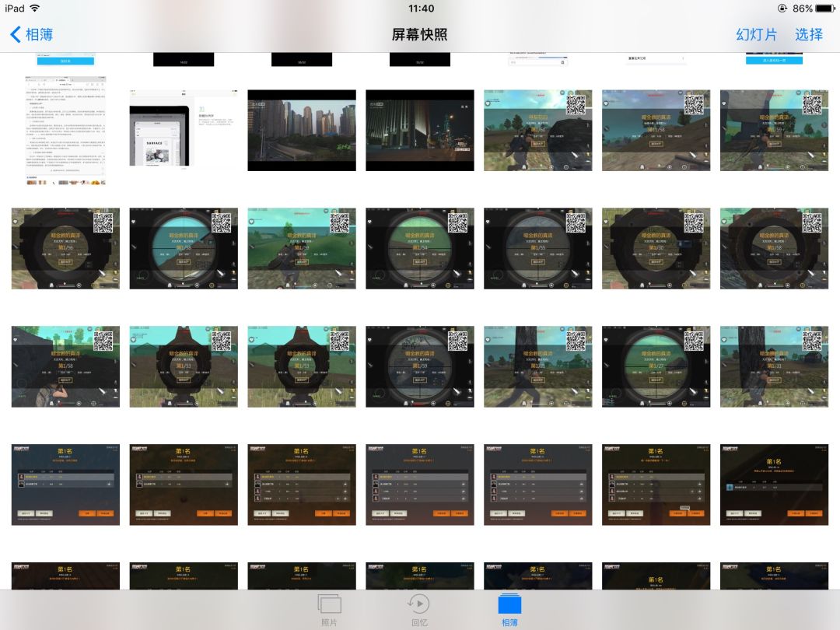Tap the 屏幕快照 album title

pos(419,35)
